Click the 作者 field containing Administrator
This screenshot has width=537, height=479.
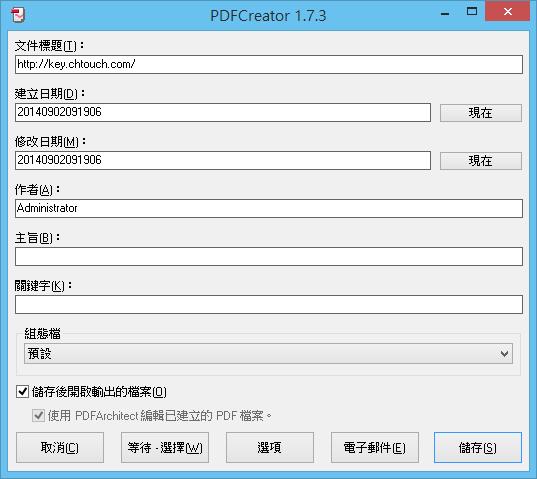click(x=269, y=208)
